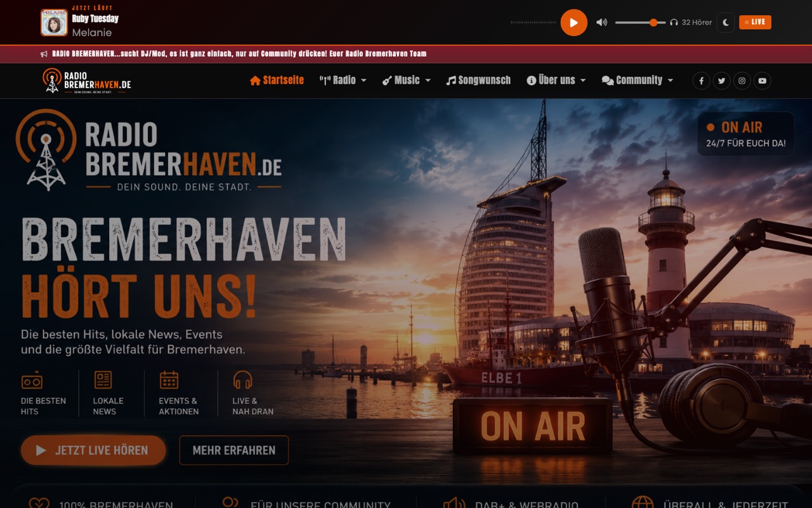Play the live radio stream
This screenshot has height=508, width=812.
tap(573, 22)
